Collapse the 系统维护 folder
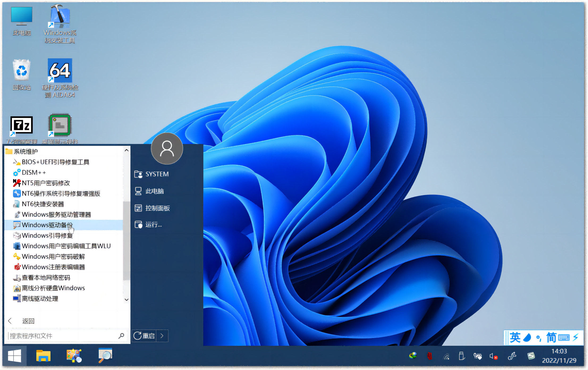 point(26,152)
